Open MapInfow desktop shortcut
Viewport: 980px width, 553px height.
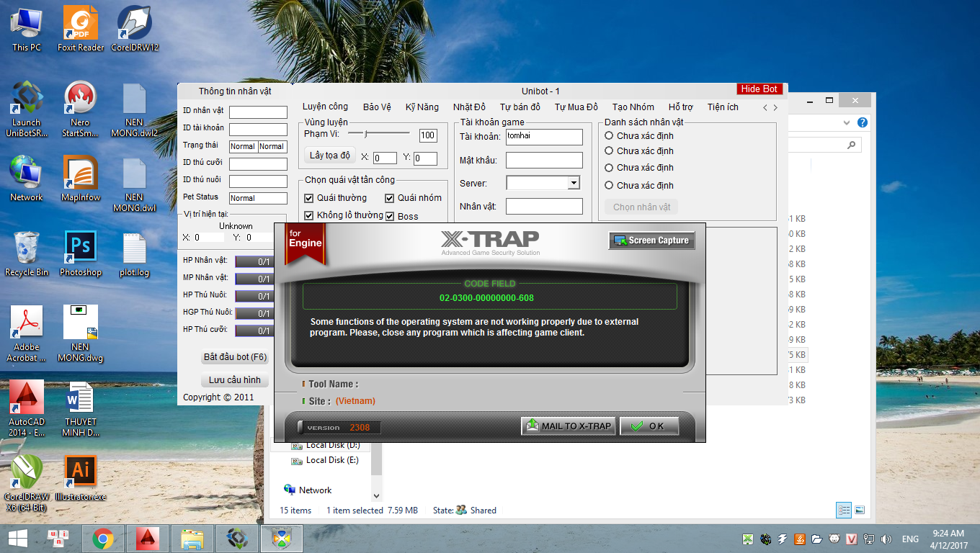(x=81, y=179)
